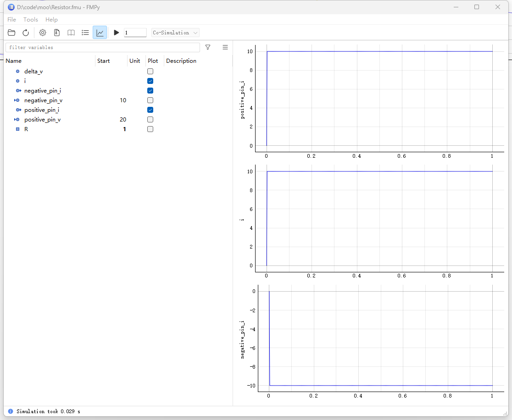This screenshot has width=512, height=420.
Task: Uncheck the plot box for positive_pin_i
Action: point(150,110)
